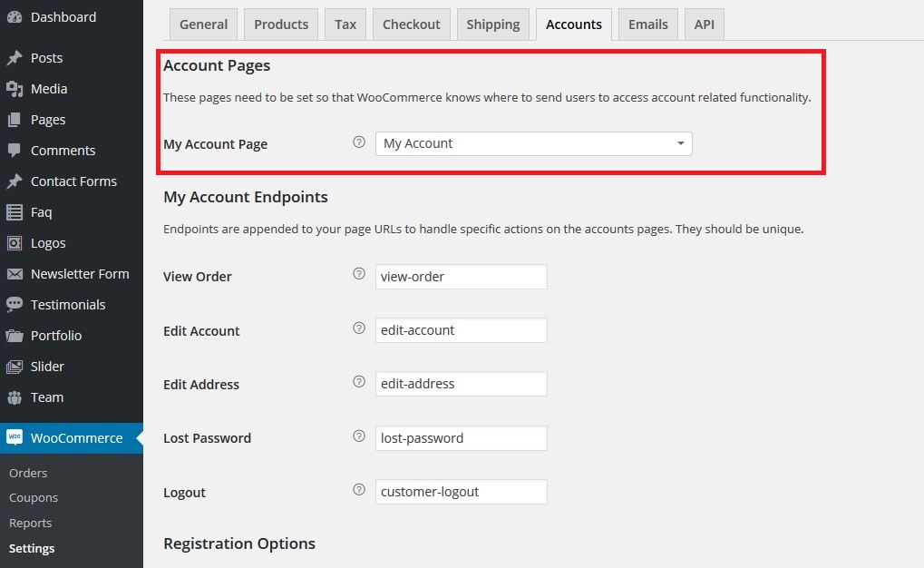Click the Edit Account endpoint field
Viewport: 924px width, 568px height.
[x=462, y=330]
